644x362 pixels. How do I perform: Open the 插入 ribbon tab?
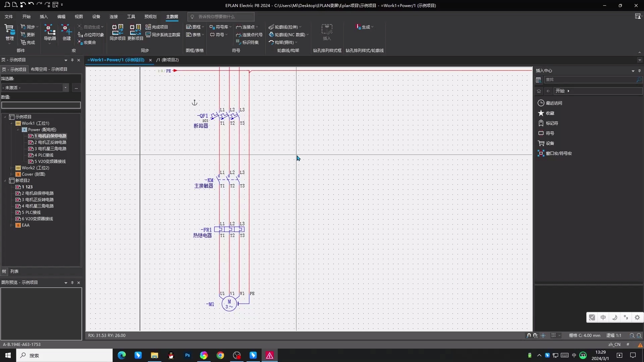(44, 16)
